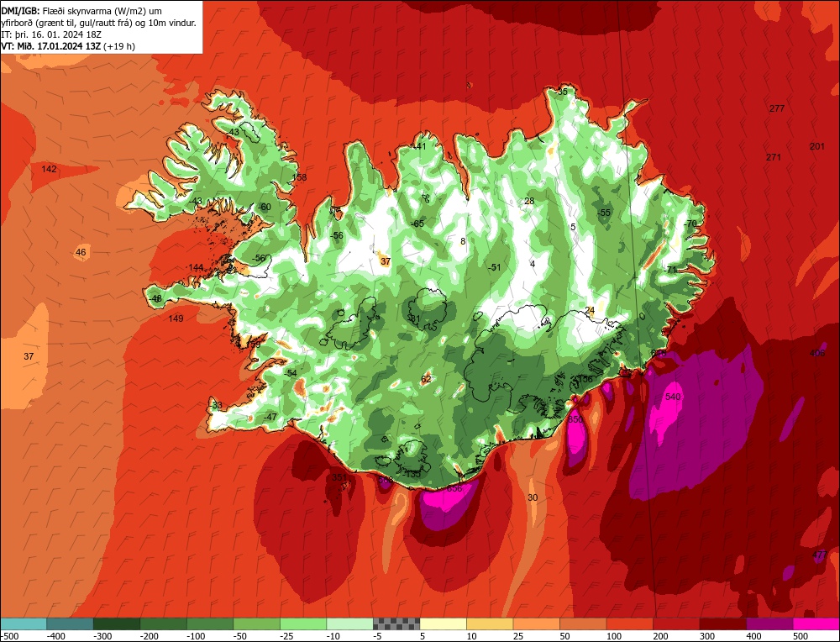Viewport: 840px width, 642px height.
Task: Select the purple swatch between 400 and 500
Action: click(x=769, y=624)
